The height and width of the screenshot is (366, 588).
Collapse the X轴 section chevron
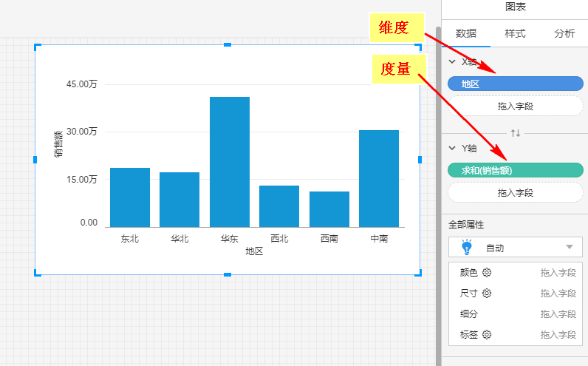(x=452, y=62)
